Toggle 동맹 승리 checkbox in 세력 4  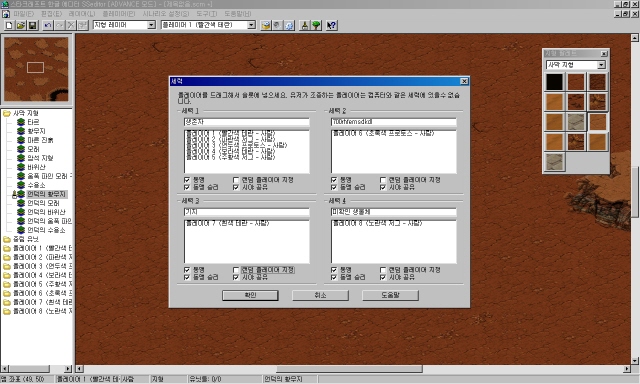[x=334, y=277]
